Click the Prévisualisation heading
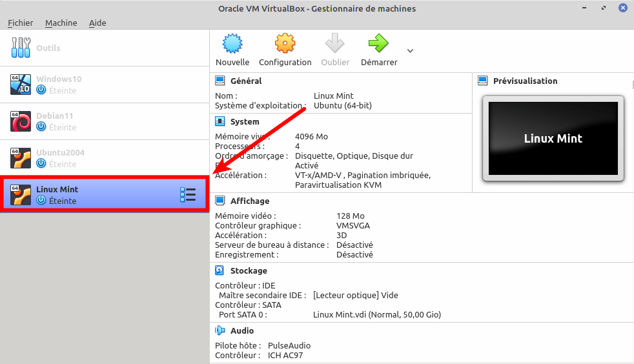634x364 pixels. point(526,81)
